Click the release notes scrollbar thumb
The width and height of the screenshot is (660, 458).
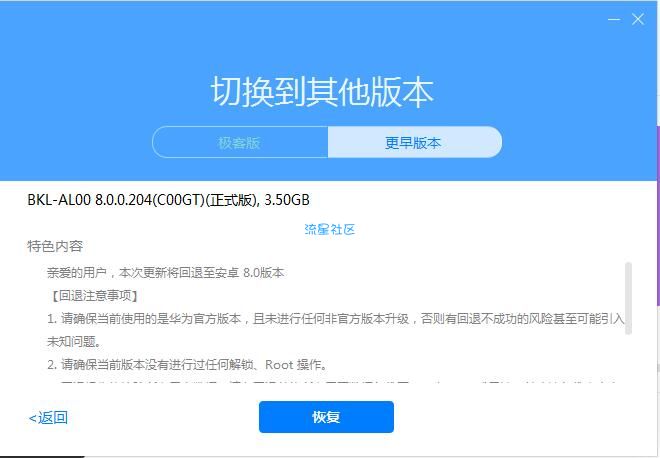coord(628,298)
